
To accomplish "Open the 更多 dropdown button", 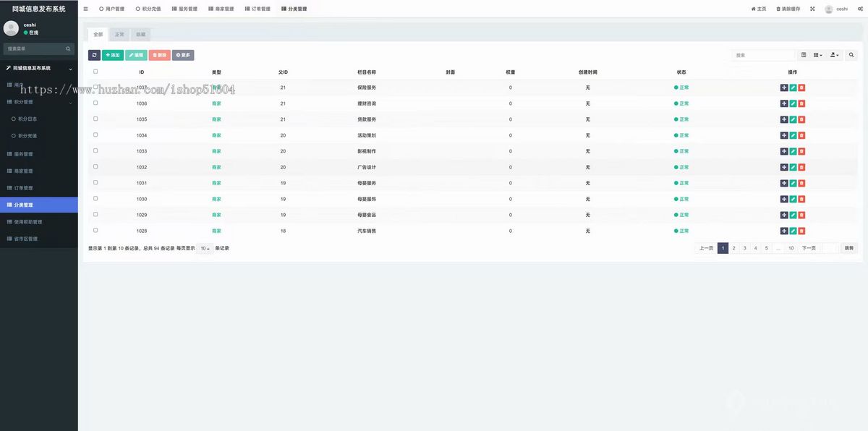I will pos(183,55).
